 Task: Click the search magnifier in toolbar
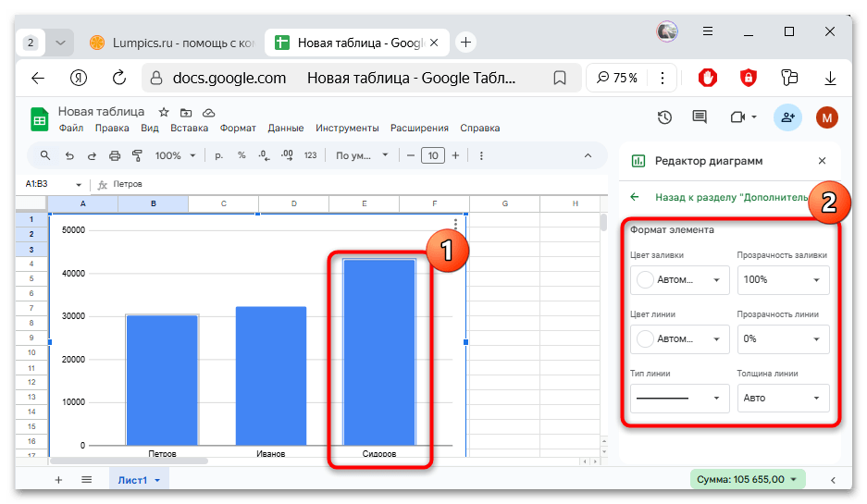45,155
